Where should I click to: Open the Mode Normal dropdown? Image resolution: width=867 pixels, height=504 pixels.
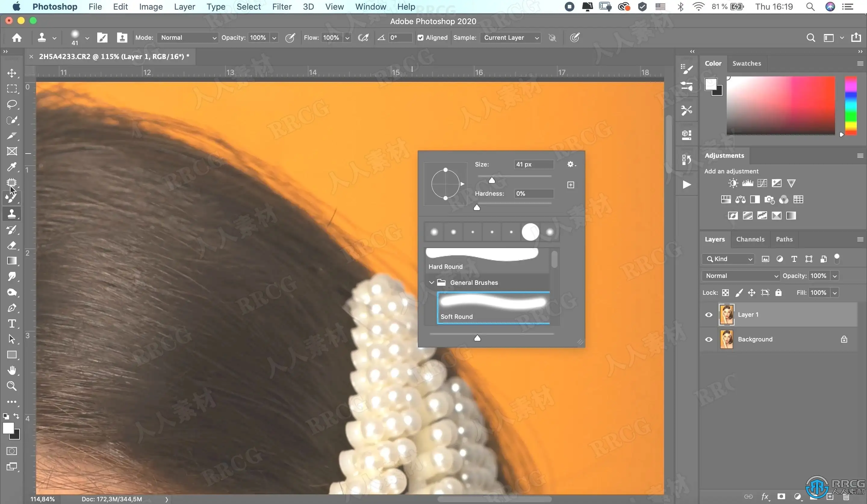point(188,38)
